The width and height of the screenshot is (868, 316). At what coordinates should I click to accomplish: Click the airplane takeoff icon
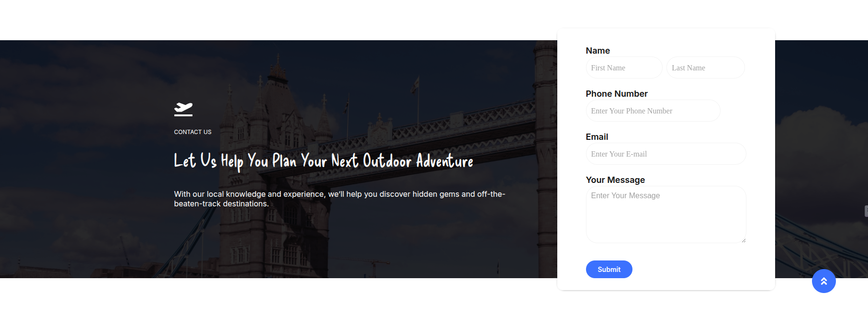click(183, 109)
